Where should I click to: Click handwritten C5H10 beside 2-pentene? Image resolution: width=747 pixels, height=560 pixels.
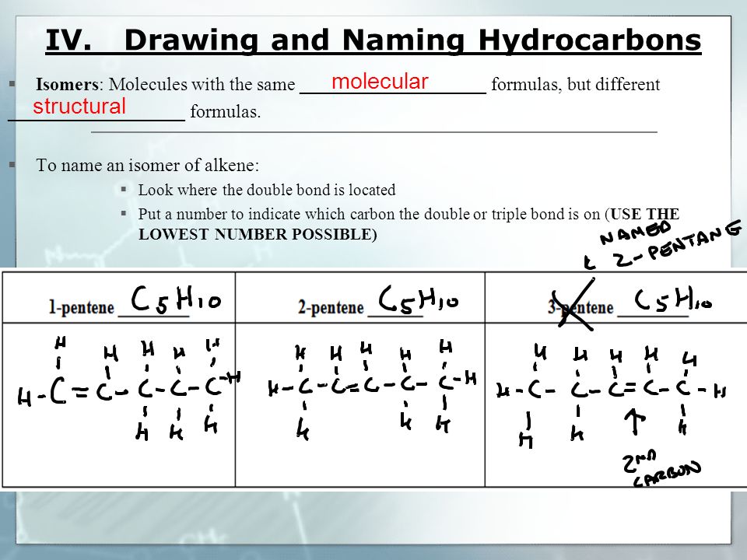[x=419, y=300]
